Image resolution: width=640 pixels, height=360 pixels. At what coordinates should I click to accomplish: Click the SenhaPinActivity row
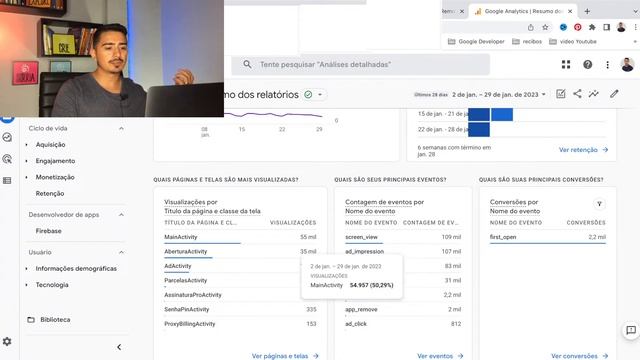[x=240, y=310]
